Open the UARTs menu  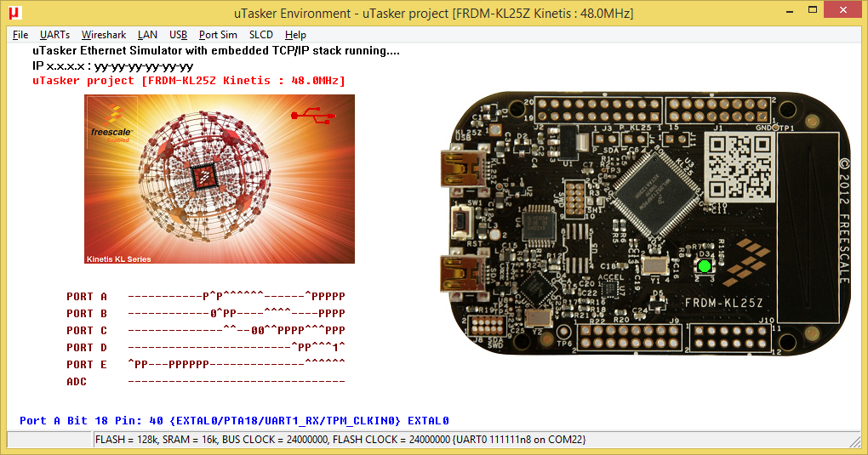click(x=54, y=35)
